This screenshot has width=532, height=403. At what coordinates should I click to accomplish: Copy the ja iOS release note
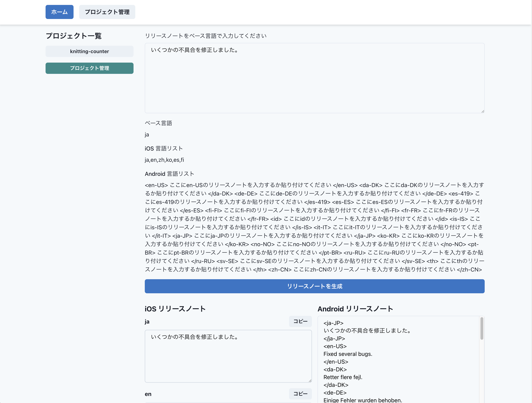(x=300, y=321)
